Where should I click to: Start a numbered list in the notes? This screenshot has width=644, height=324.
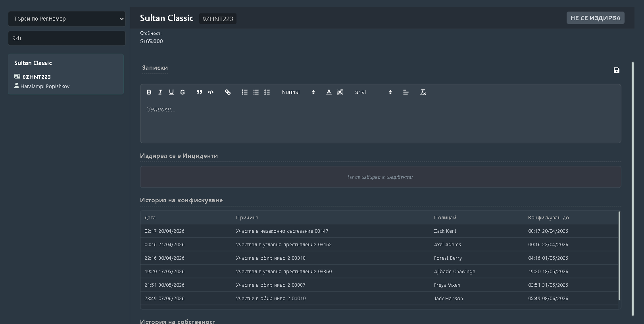click(245, 92)
